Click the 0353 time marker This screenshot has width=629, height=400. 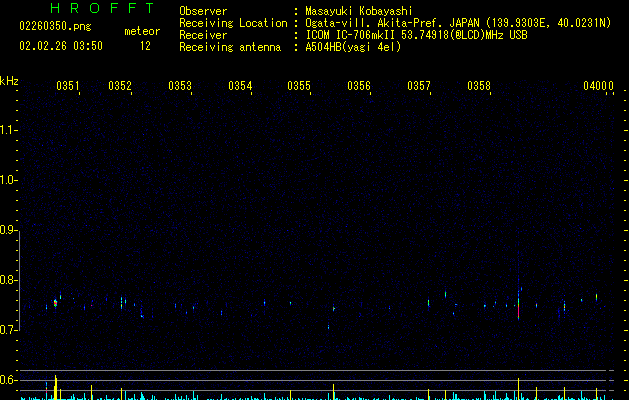click(180, 86)
